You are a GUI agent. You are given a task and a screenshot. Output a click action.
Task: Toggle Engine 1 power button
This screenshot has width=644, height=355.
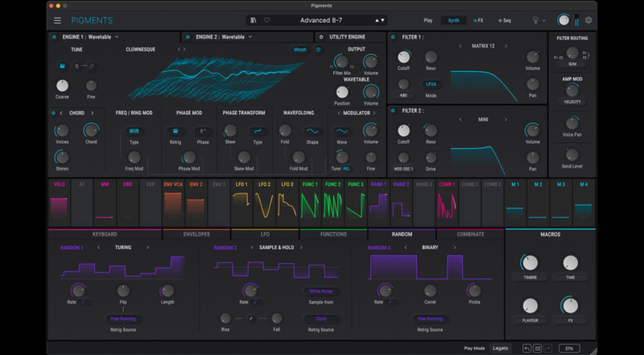tap(54, 37)
